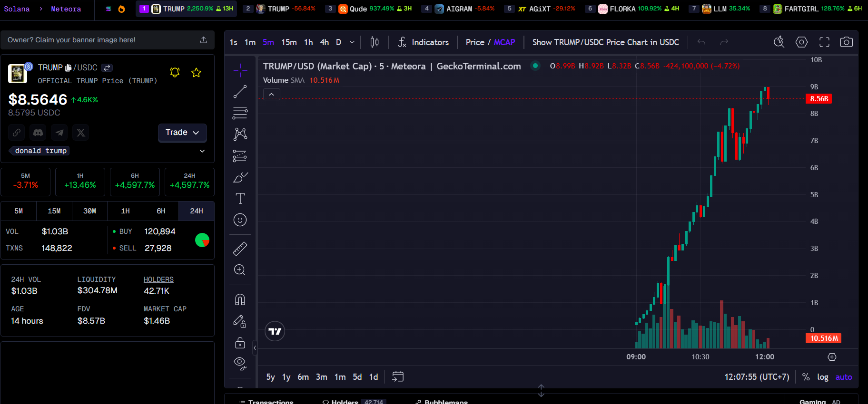868x404 pixels.
Task: Set chart range to 1y
Action: pos(286,377)
